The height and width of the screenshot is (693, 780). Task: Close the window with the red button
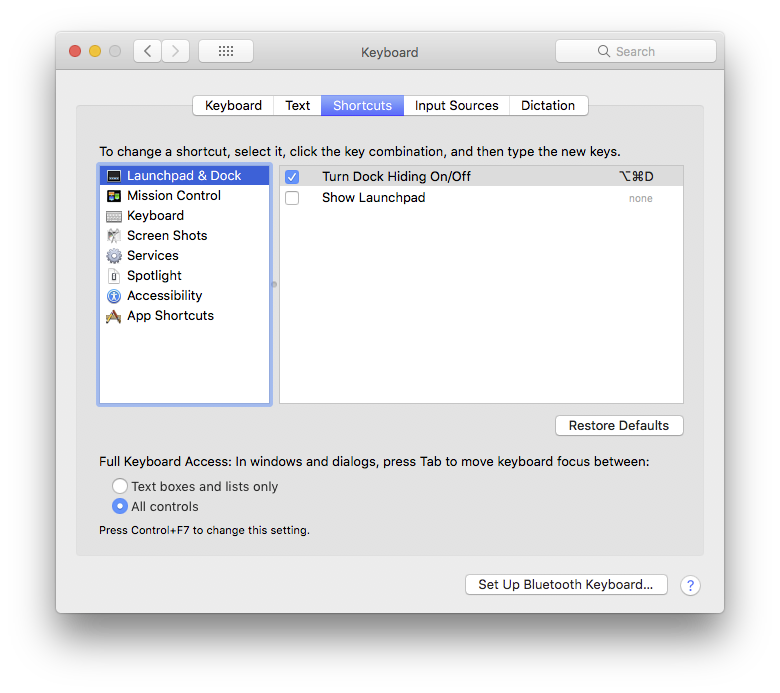click(75, 51)
